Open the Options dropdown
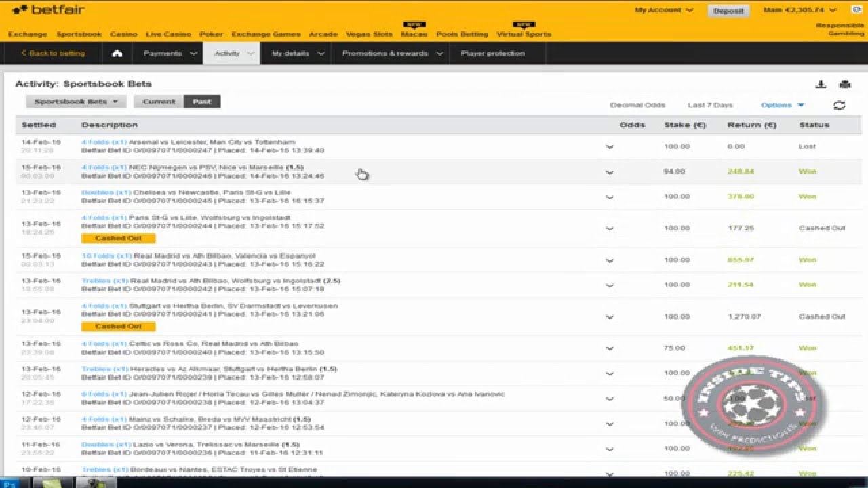This screenshot has width=868, height=488. (782, 105)
